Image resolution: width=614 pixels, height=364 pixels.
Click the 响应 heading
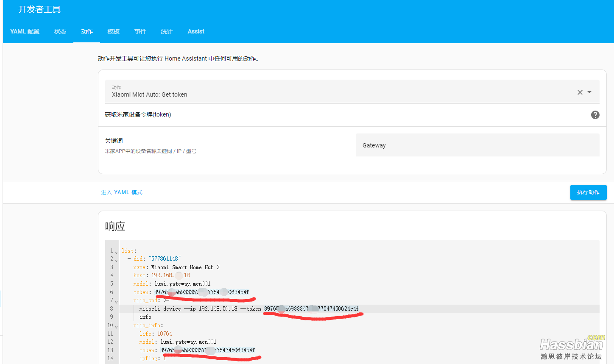coord(115,226)
